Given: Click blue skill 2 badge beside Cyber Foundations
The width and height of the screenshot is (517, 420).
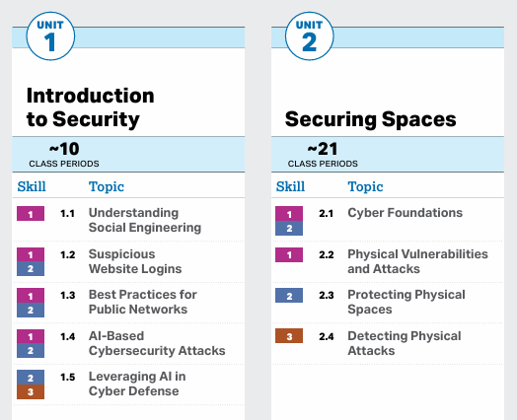Looking at the screenshot, I should (x=289, y=228).
